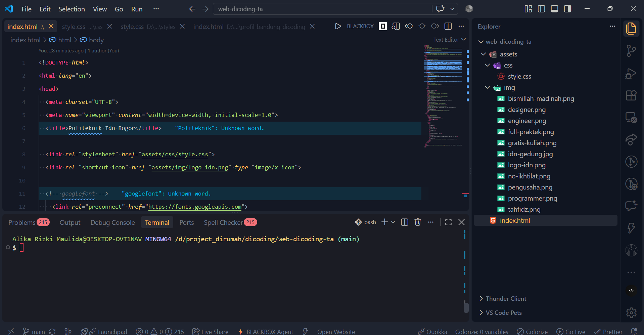
Task: Open the Text Editor dropdown
Action: pyautogui.click(x=450, y=40)
